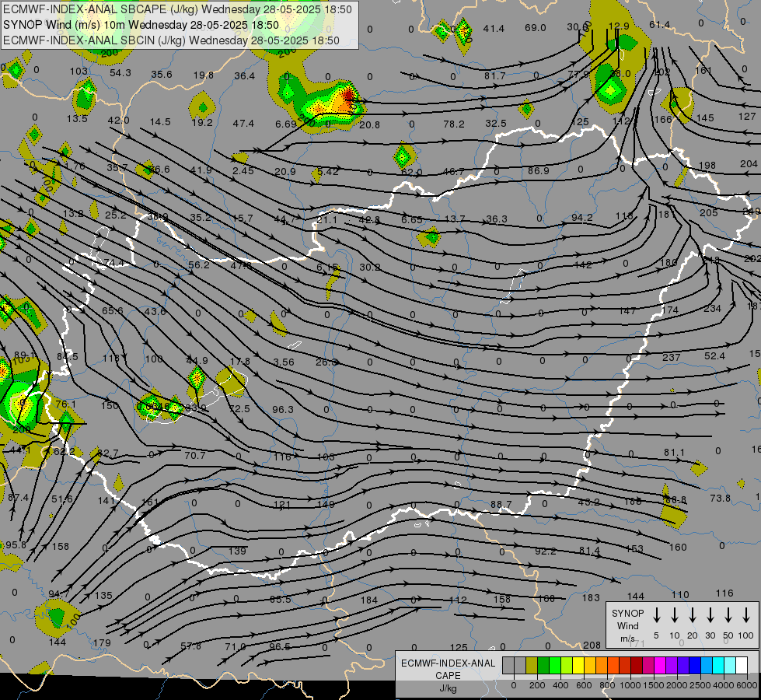Click the 96.3 value on the map
Screen dimensions: 761x700
point(282,410)
